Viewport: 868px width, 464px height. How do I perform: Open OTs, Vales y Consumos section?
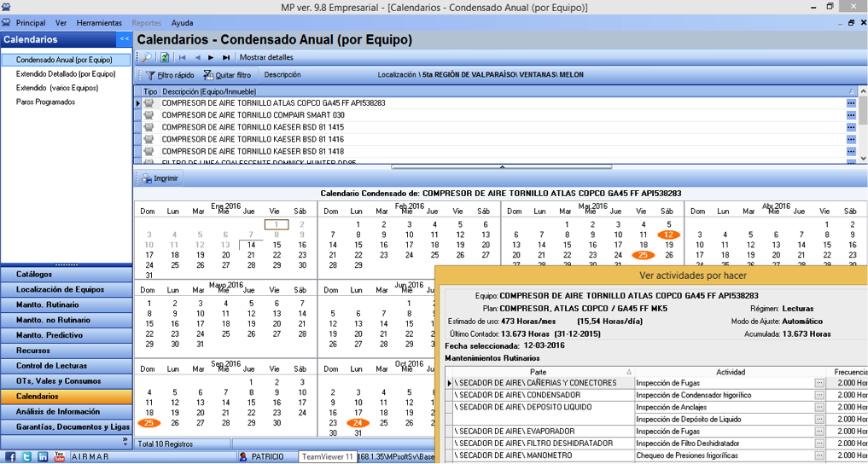(x=67, y=381)
